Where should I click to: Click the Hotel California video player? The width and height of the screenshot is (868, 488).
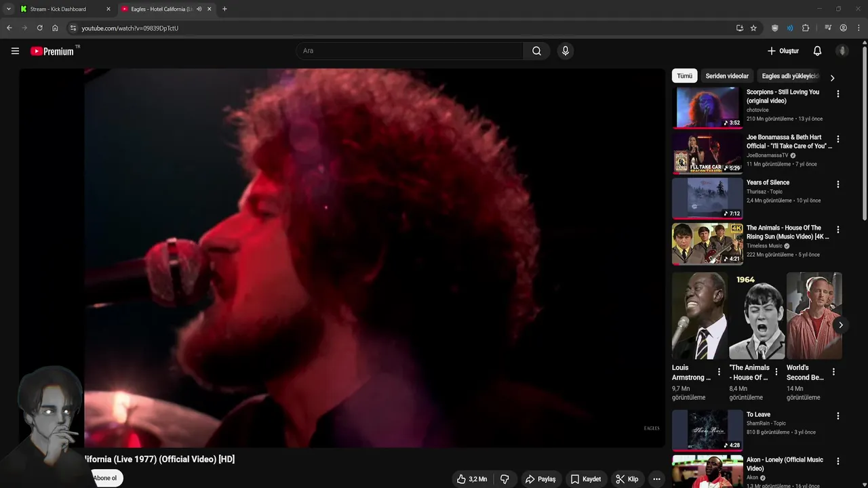342,258
